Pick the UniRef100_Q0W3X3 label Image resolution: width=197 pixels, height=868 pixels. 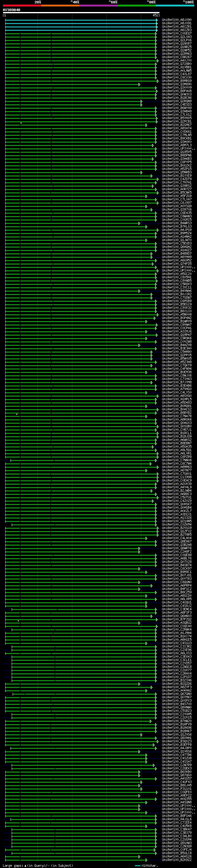click(177, 94)
